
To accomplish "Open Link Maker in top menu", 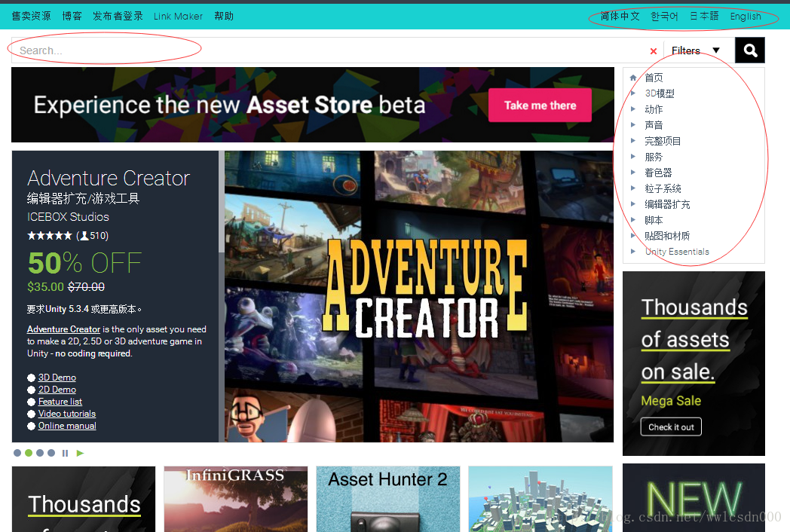I will (x=178, y=16).
